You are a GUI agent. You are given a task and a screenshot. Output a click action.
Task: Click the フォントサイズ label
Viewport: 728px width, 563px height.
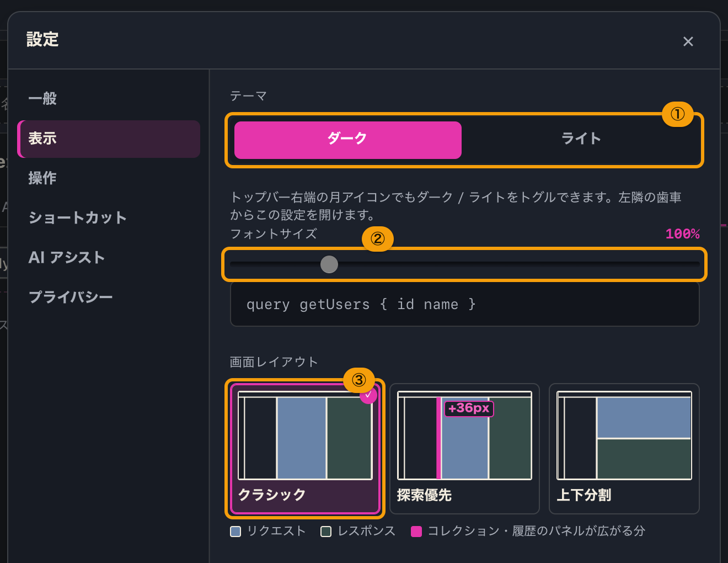point(274,234)
